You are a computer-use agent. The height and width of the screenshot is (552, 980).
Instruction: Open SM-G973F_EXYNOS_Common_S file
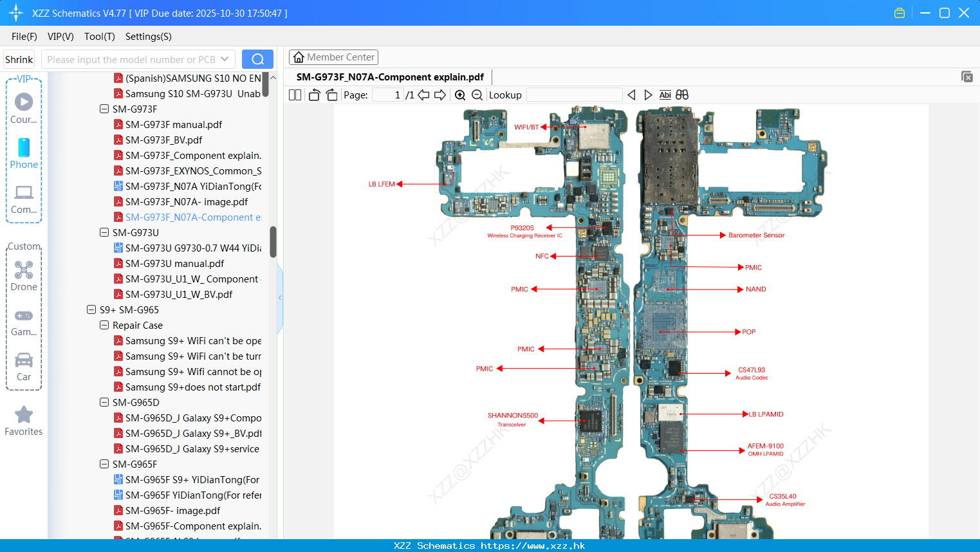(x=193, y=170)
